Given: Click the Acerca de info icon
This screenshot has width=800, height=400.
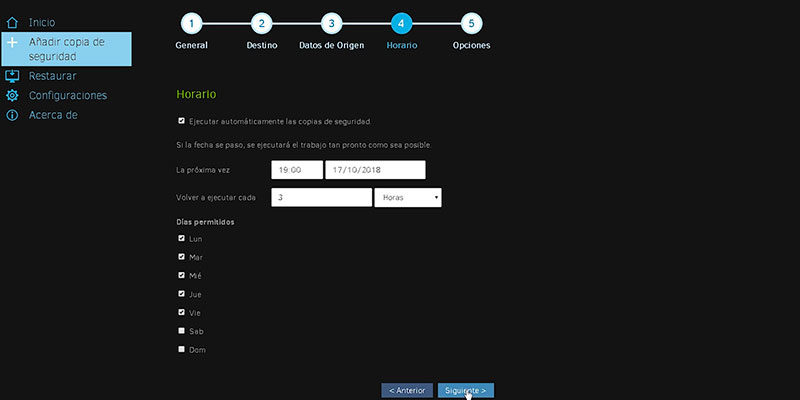Looking at the screenshot, I should tap(12, 115).
